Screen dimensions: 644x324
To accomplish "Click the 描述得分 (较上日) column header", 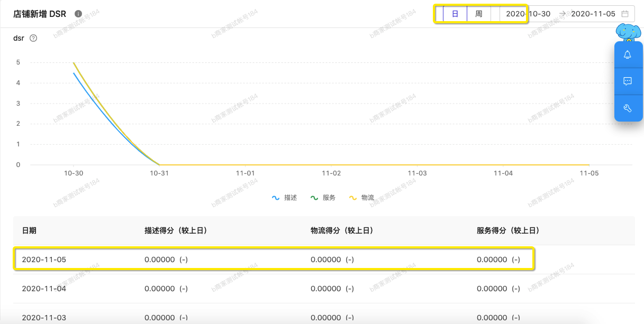I will 176,230.
